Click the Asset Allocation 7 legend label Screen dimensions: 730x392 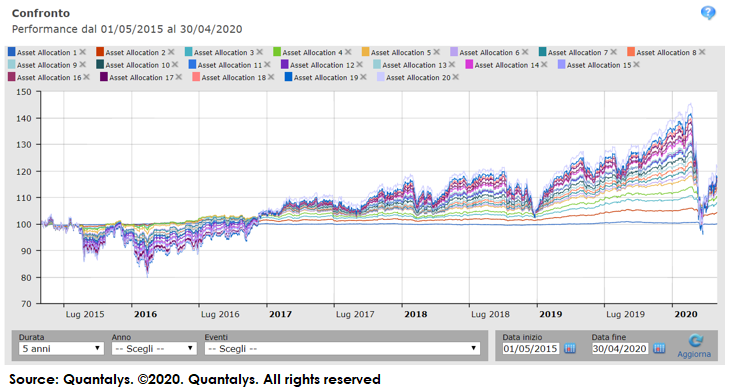[578, 53]
